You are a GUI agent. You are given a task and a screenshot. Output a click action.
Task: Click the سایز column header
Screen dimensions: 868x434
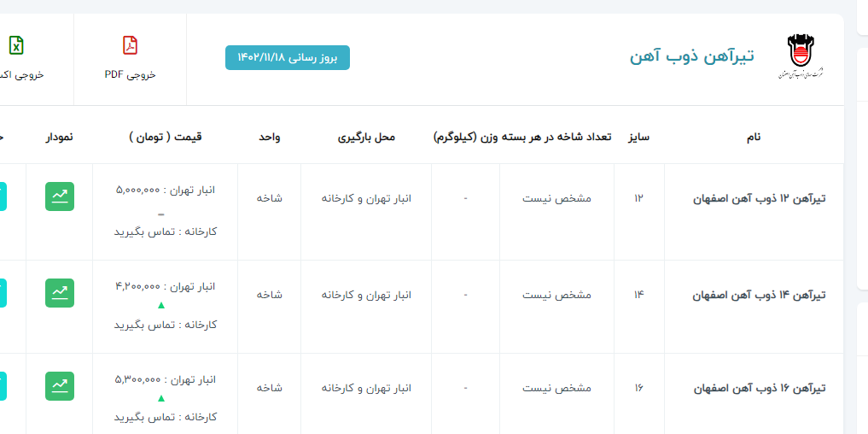click(x=639, y=137)
